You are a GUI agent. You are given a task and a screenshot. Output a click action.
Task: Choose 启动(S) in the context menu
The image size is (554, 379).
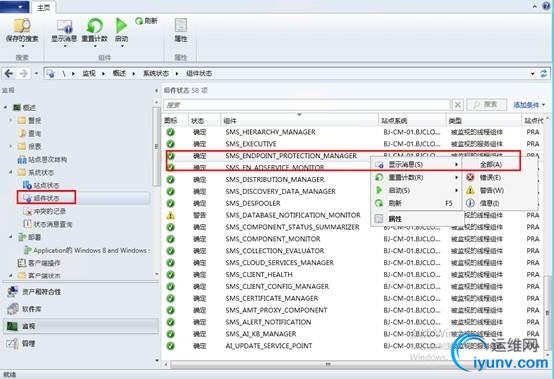tap(417, 190)
